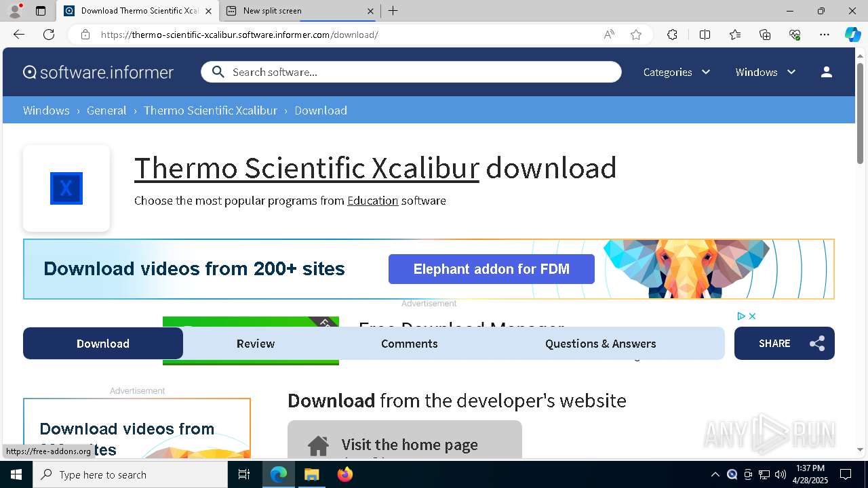Click the software.informer logo
This screenshot has width=868, height=488.
(x=98, y=72)
